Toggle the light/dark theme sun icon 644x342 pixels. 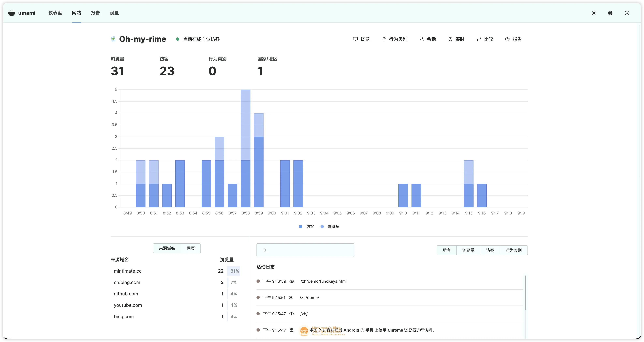pyautogui.click(x=594, y=13)
